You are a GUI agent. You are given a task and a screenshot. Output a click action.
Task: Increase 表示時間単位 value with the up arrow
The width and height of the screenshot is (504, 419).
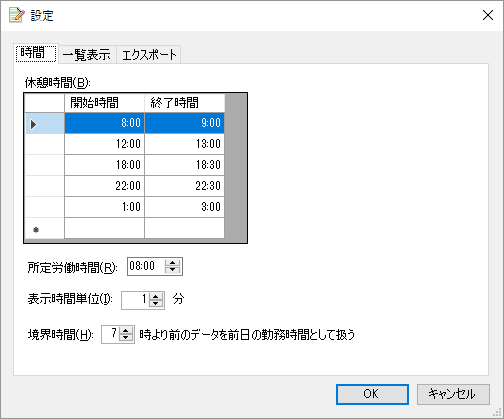point(156,297)
